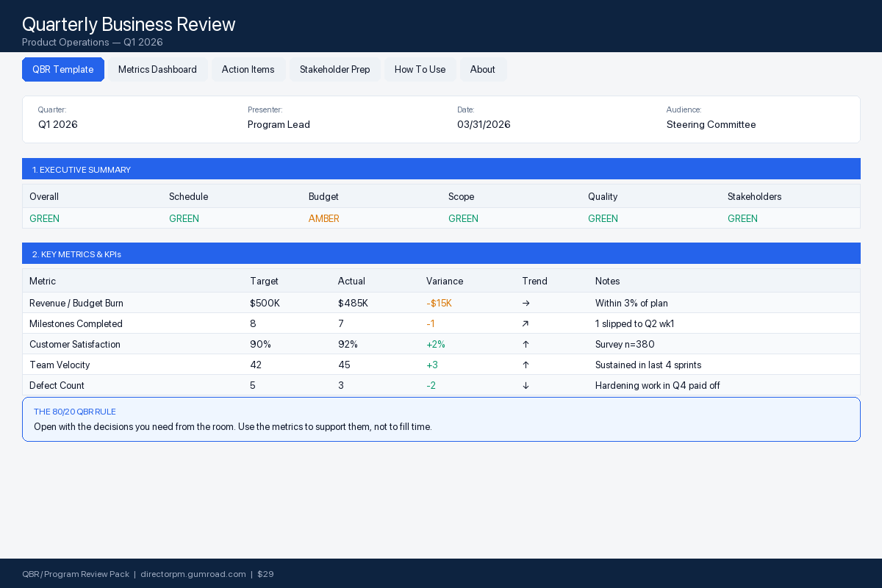Viewport: 882px width, 588px height.
Task: Click the note 1 slipped to Q2 wk1
Action: (x=634, y=323)
